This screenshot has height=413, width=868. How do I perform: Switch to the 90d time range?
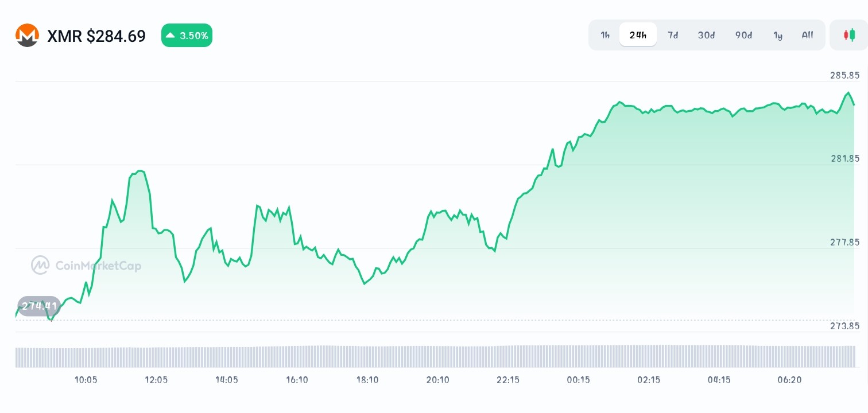[x=743, y=35]
